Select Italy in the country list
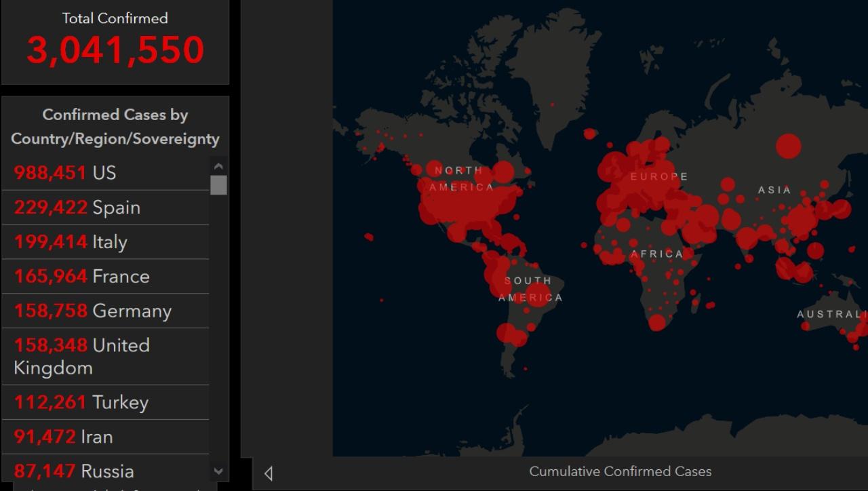 pyautogui.click(x=105, y=242)
